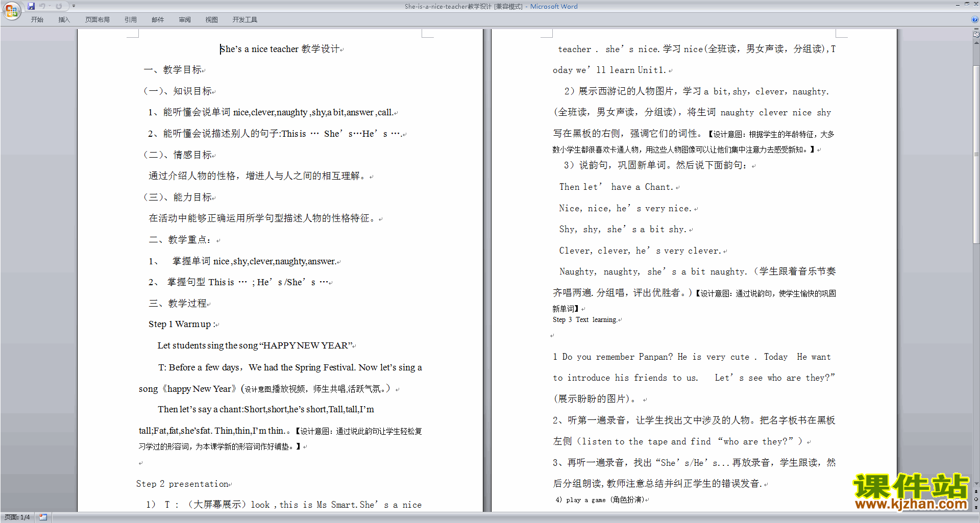Click the line "Step 1 Warm up :"
This screenshot has width=980, height=523.
pyautogui.click(x=182, y=325)
